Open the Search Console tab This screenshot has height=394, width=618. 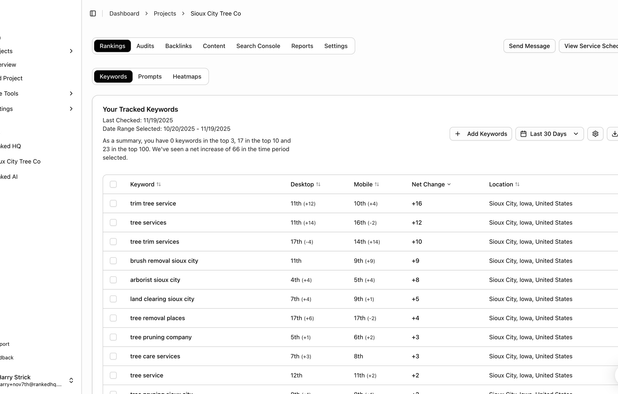258,46
